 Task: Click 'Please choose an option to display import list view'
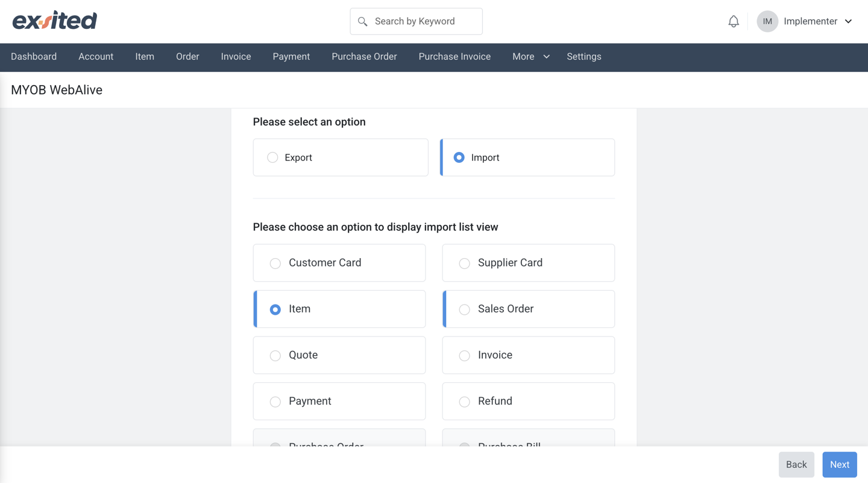[x=376, y=227]
